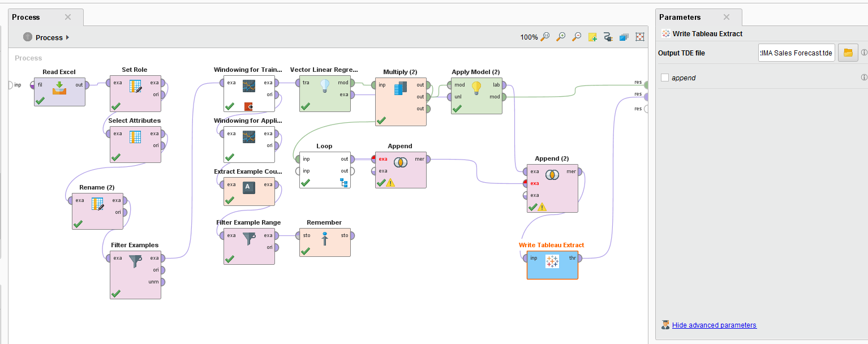Open the Vector Linear Regression operator
Screen dimensions: 868x344
click(324, 93)
